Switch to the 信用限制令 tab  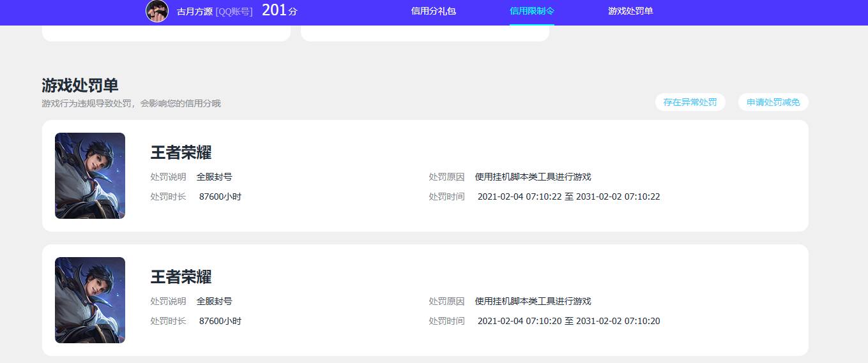532,11
